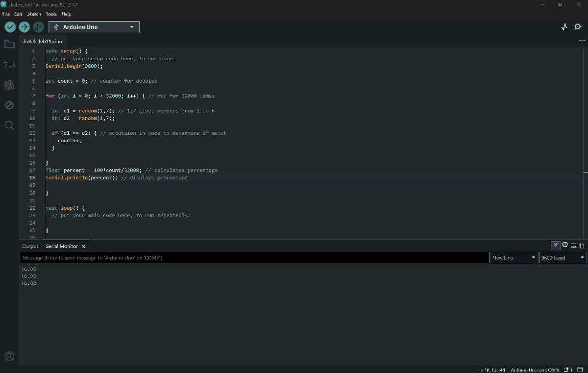Viewport: 588px width, 373px height.
Task: Click 'Arduino Uno on COM3' in status bar
Action: 535,370
